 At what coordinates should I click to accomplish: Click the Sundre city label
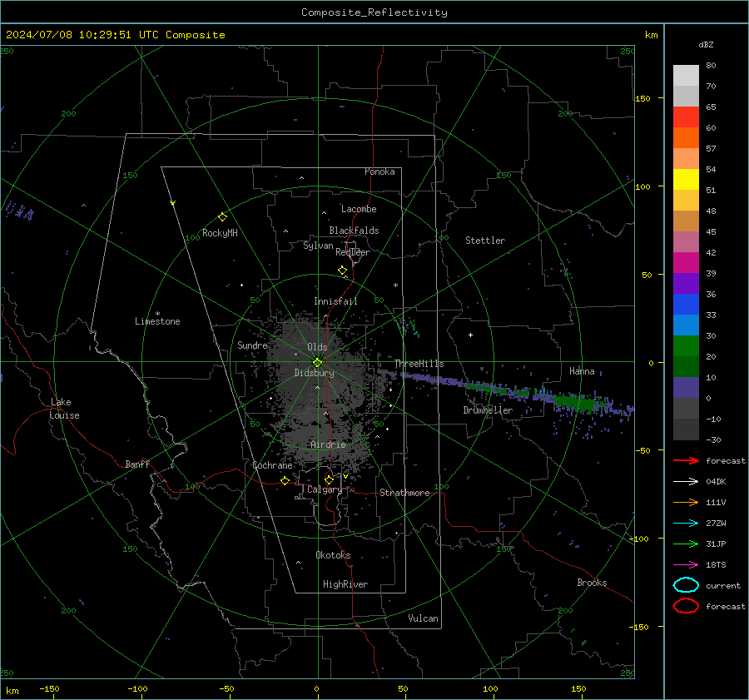pyautogui.click(x=252, y=345)
